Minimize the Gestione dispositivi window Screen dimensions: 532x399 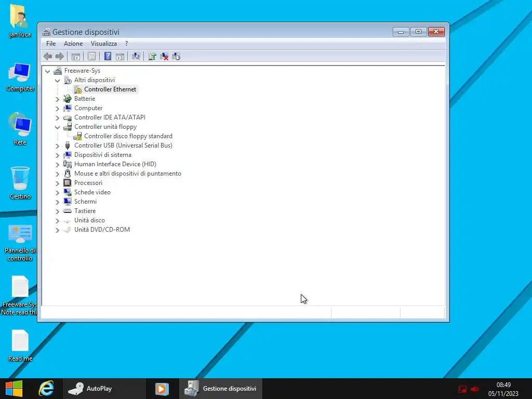[x=401, y=32]
